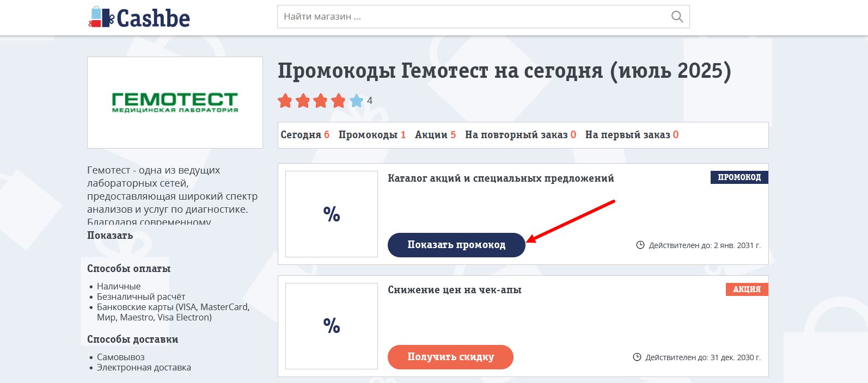Click the 'Безналичный расчёт' list item
The width and height of the screenshot is (868, 383).
tap(141, 296)
